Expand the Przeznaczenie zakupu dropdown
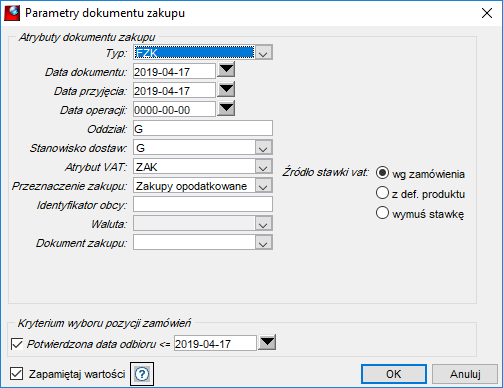This screenshot has width=503, height=388. (x=263, y=186)
